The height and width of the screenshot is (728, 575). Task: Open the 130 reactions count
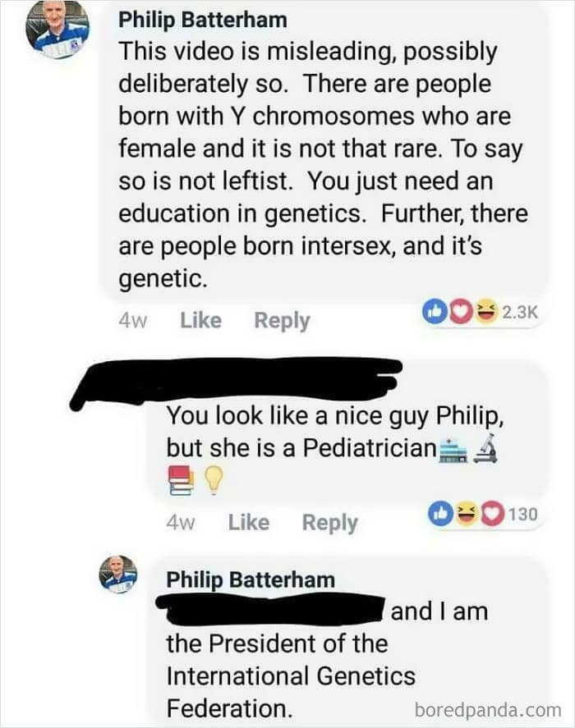523,515
